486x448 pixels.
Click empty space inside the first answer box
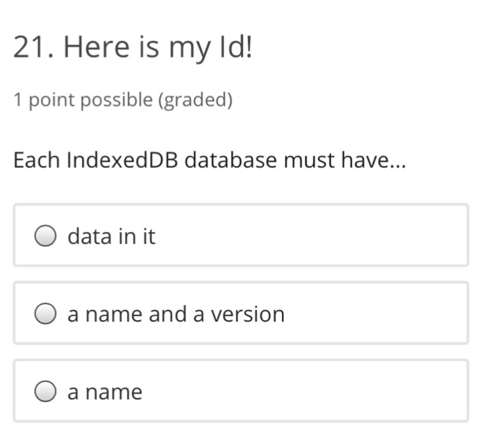[312, 237]
